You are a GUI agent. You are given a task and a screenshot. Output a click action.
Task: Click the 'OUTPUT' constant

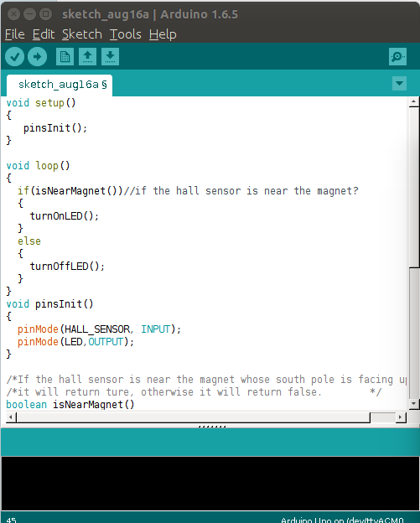pos(106,342)
